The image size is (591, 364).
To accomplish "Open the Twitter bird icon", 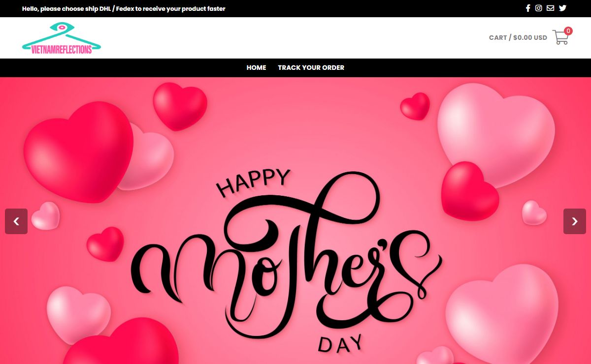I will 562,8.
